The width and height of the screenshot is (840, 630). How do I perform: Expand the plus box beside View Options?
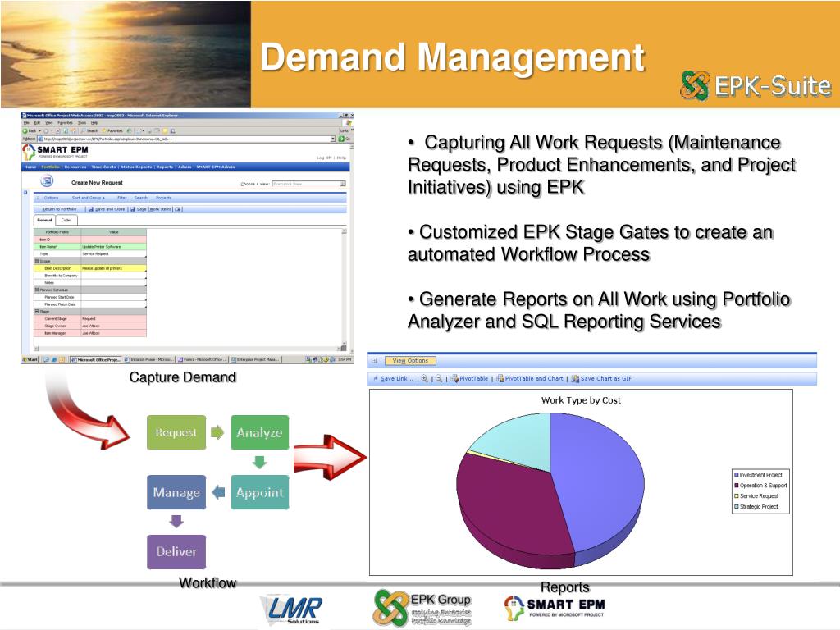tap(374, 361)
